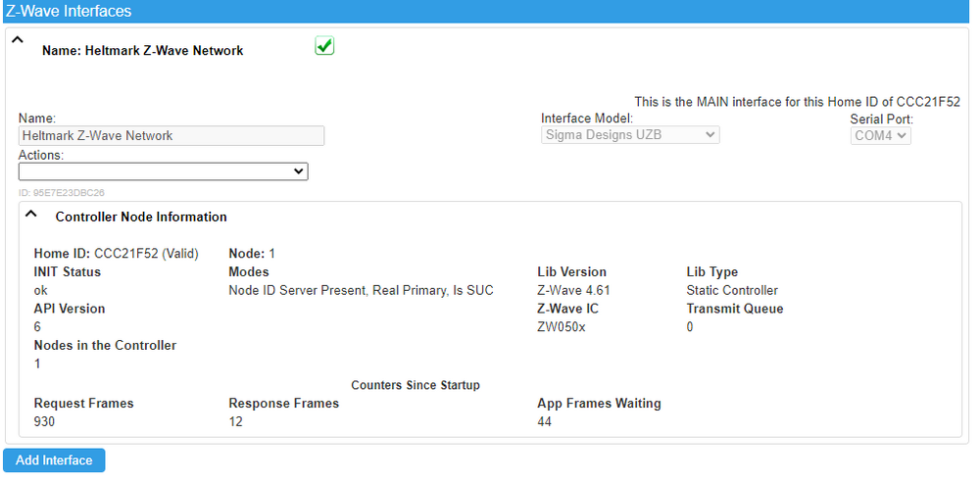Click the App Frames Waiting value 44

pos(545,421)
